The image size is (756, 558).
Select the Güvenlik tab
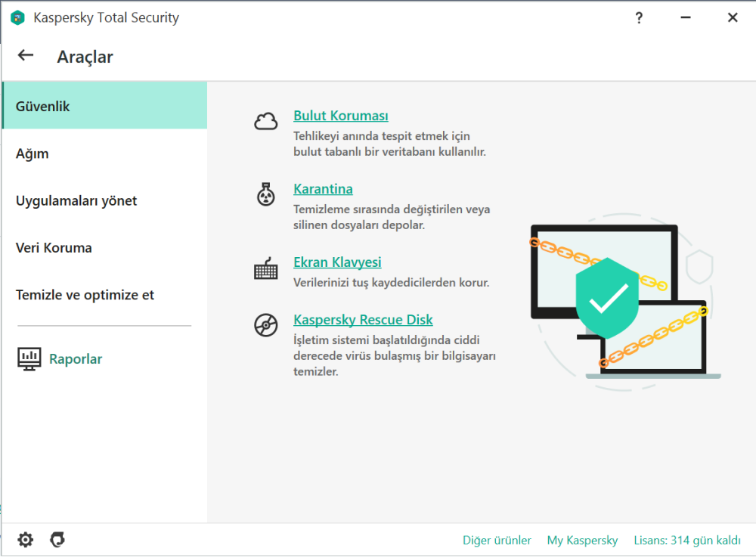point(104,106)
